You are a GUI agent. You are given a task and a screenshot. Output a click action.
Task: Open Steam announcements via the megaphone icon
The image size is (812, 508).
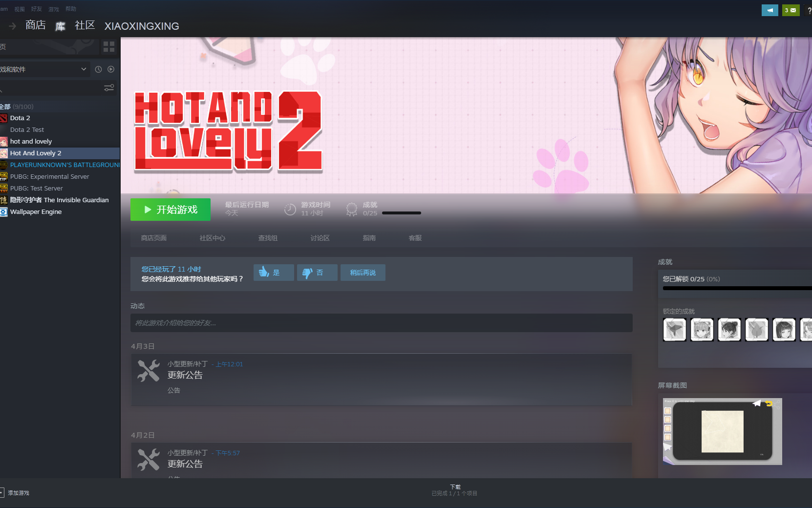(769, 10)
